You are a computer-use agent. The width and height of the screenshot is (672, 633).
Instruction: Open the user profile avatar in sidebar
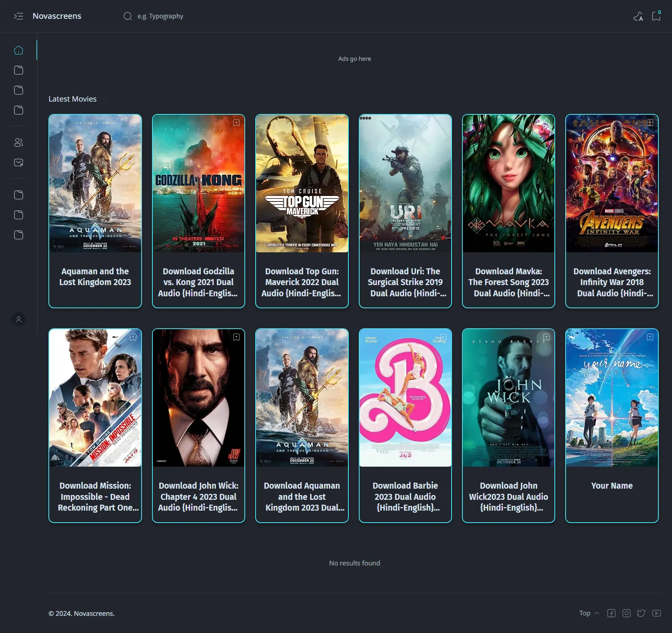[x=18, y=319]
